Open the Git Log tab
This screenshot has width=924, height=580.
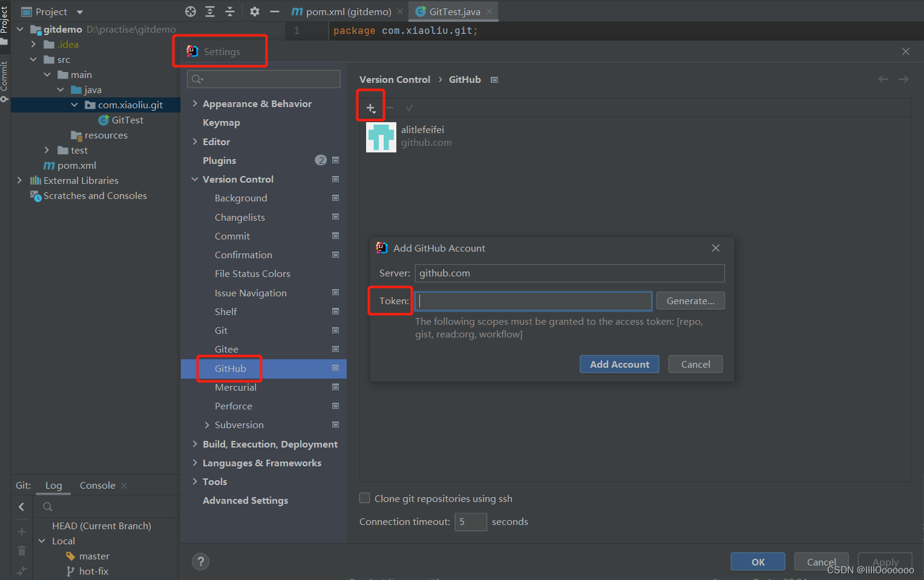point(53,486)
